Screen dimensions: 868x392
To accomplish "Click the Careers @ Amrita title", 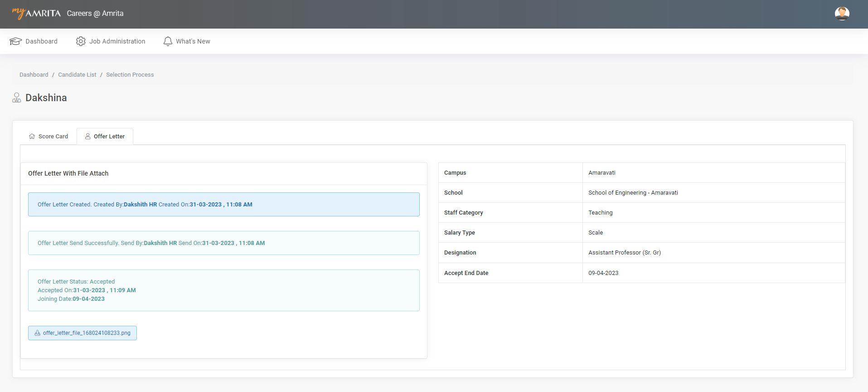I will (x=95, y=14).
